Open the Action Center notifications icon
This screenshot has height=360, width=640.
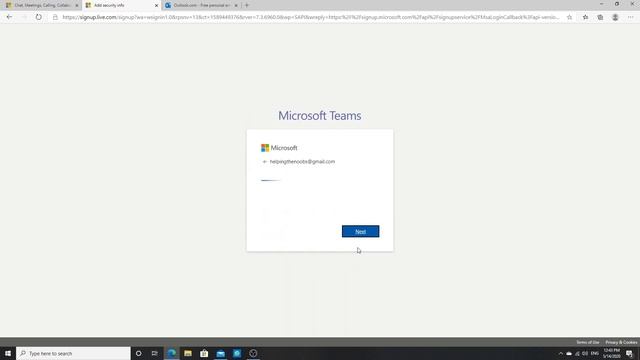pos(629,353)
